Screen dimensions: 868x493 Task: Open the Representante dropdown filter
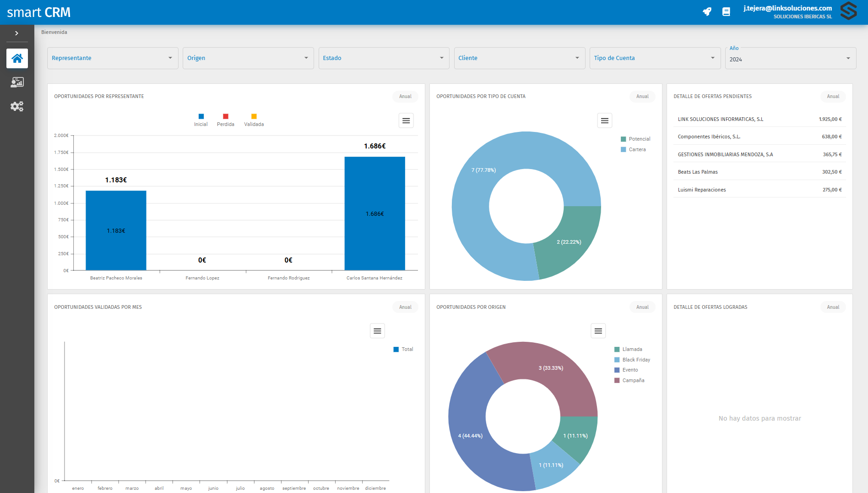coord(113,58)
